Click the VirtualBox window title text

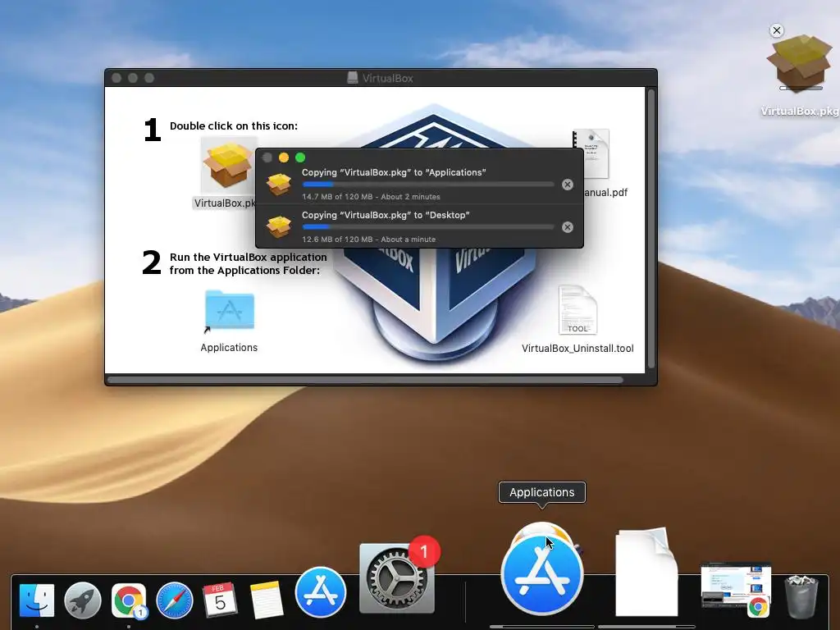tap(387, 78)
